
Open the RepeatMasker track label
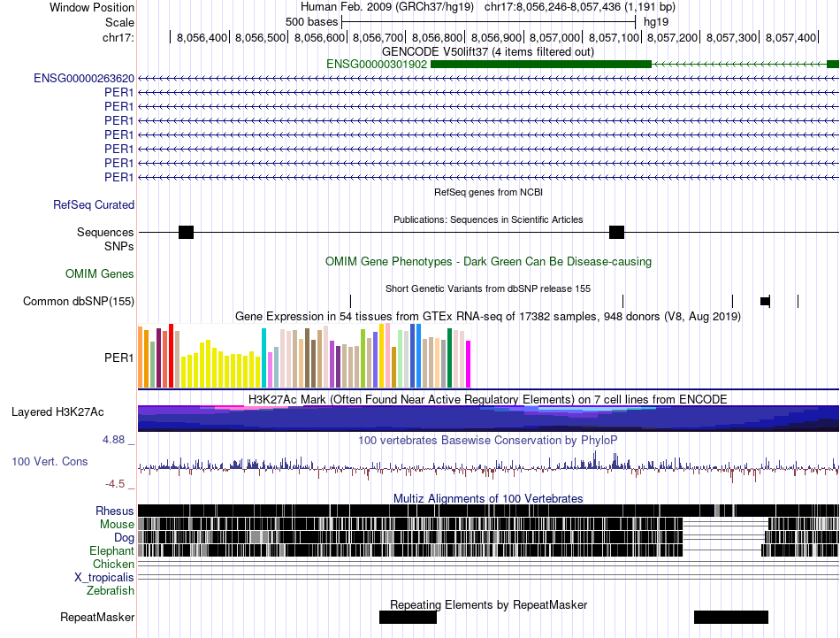tap(97, 617)
